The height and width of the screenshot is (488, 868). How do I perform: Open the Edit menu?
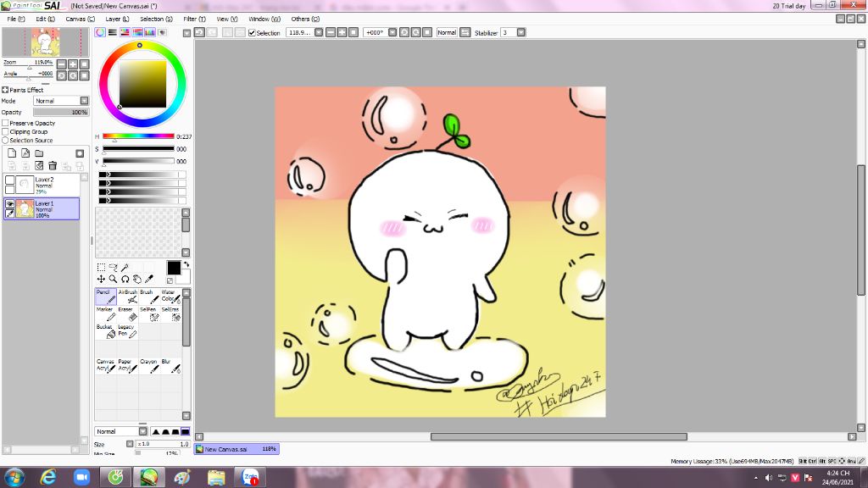click(x=46, y=19)
